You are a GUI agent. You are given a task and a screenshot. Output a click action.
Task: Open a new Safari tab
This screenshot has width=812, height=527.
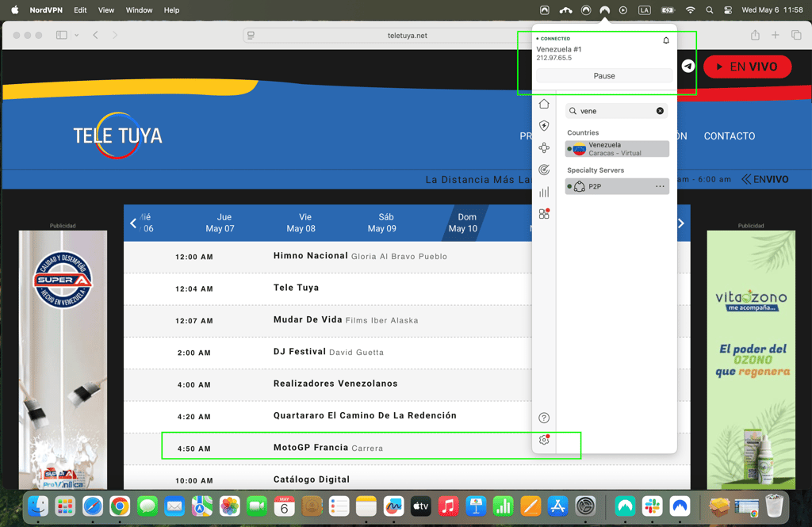click(x=776, y=35)
